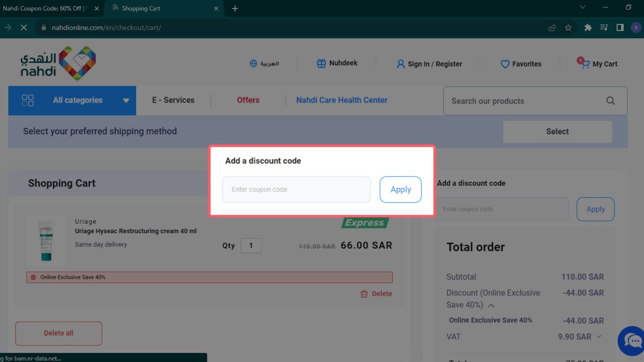
Task: Click Delete all button
Action: [58, 333]
